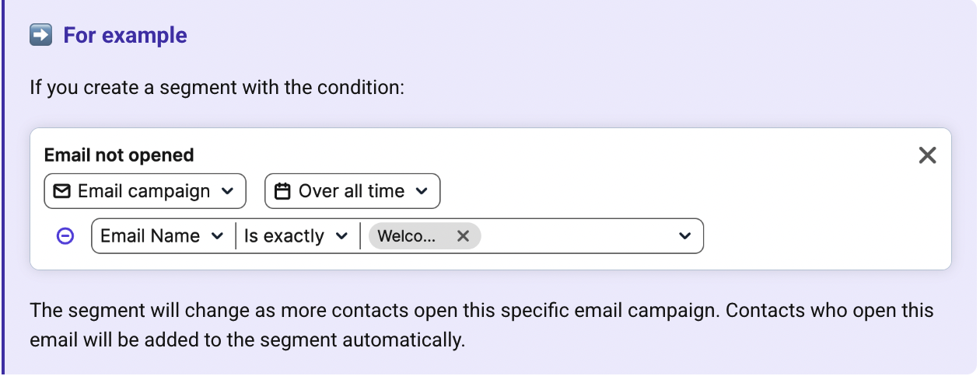The height and width of the screenshot is (376, 980).
Task: Expand the email value list chevron
Action: (x=684, y=236)
